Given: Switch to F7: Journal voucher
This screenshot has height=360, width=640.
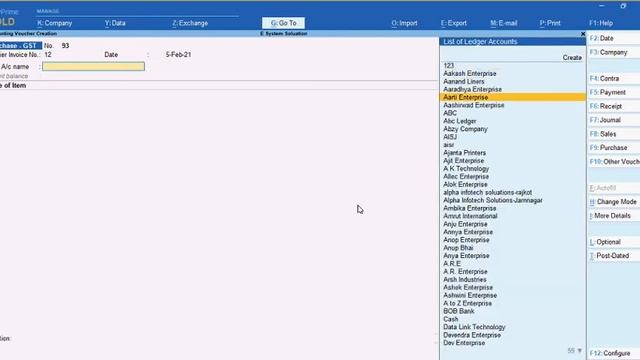Looking at the screenshot, I should click(614, 120).
